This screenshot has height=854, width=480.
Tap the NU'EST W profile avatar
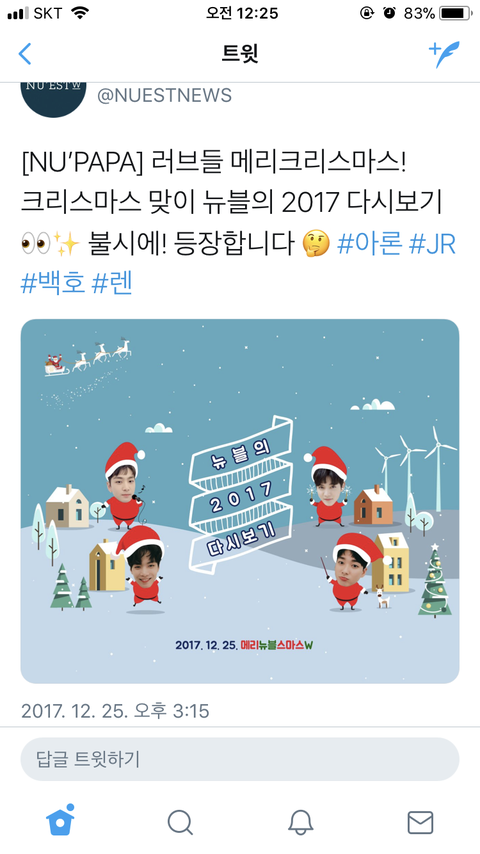tap(53, 100)
